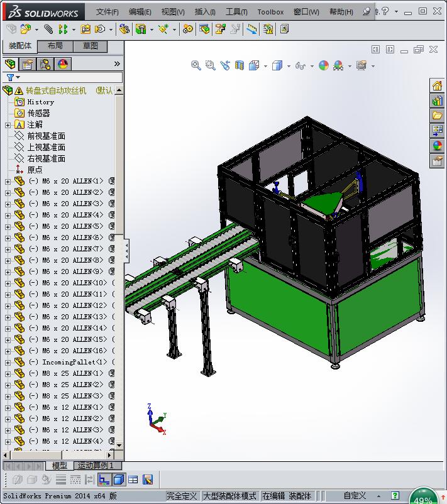
Task: Open the Toolbox menu
Action: (x=270, y=12)
